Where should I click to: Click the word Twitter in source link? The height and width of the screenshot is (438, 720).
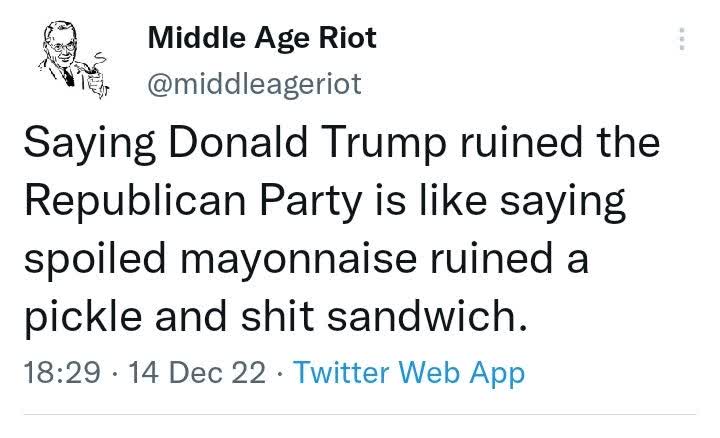[x=342, y=372]
